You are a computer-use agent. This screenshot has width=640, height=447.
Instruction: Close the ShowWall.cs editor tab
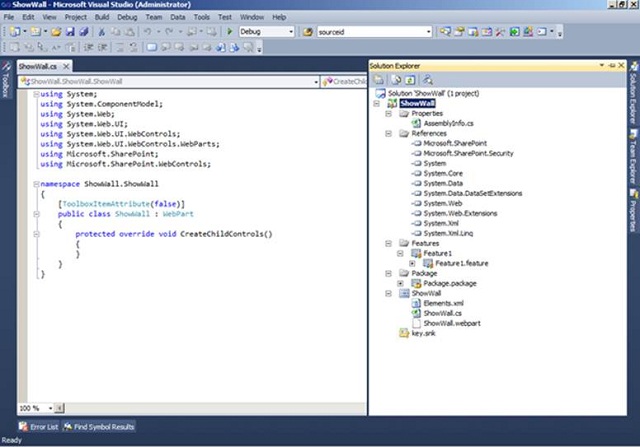pyautogui.click(x=66, y=66)
